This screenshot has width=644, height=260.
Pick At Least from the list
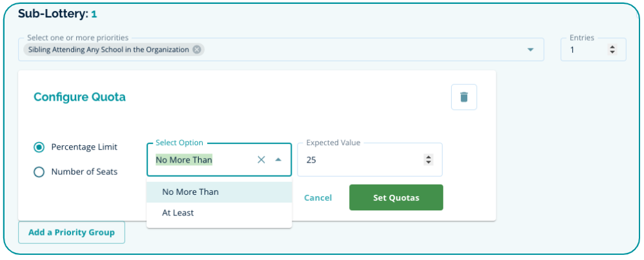[178, 212]
